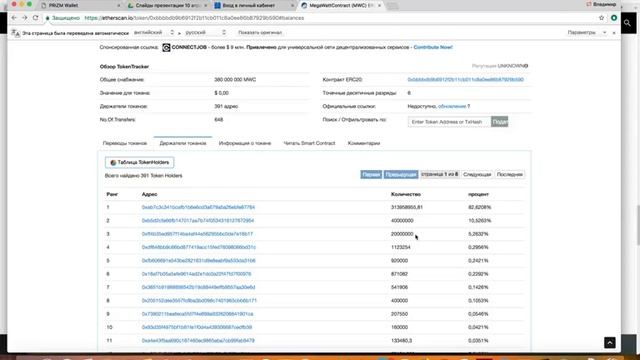Open the rank 3 holder address
This screenshot has width=640, height=360.
coord(197,234)
